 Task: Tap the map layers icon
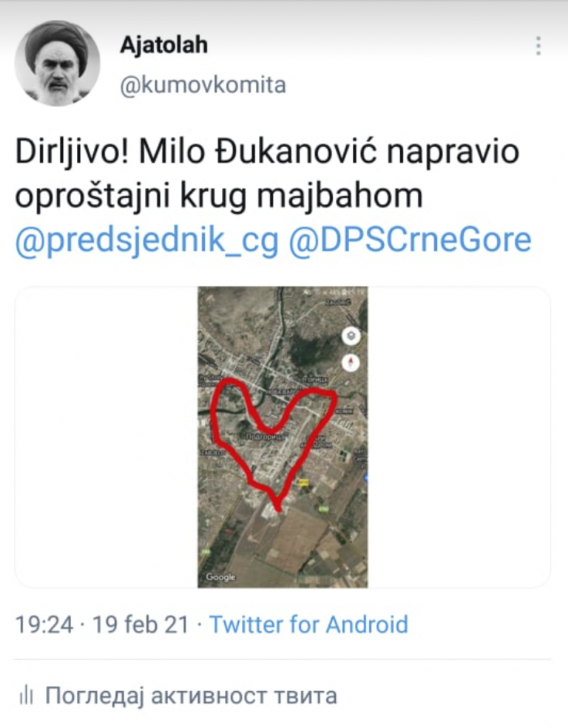(351, 336)
